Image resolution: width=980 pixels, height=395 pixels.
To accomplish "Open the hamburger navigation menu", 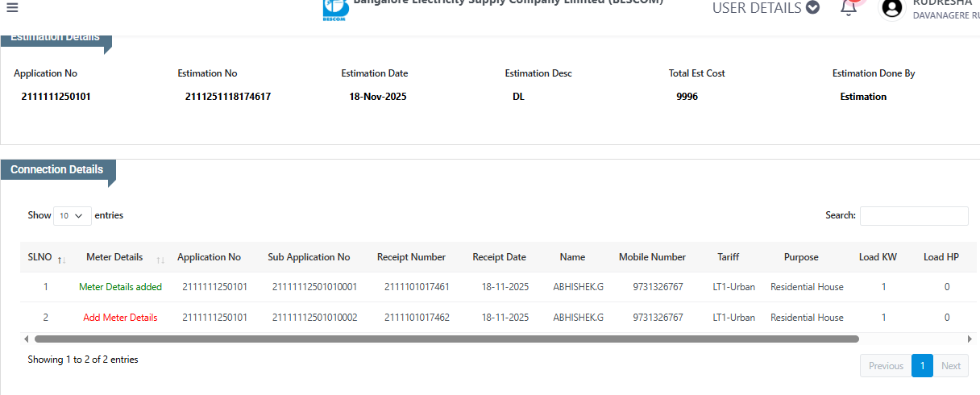I will [x=12, y=7].
